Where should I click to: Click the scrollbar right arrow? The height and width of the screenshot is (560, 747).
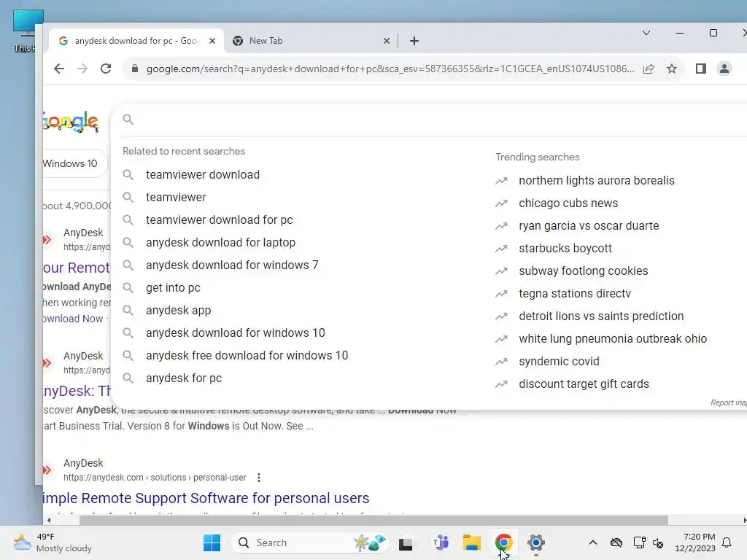pos(744,521)
